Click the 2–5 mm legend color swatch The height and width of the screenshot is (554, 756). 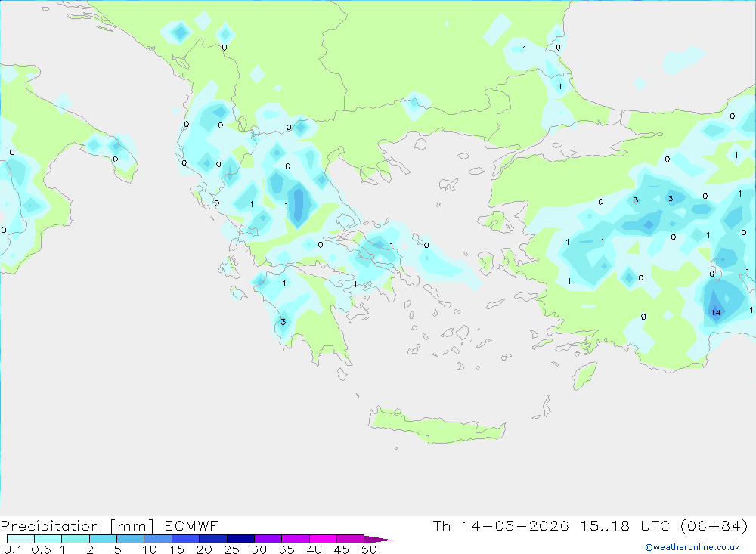tap(103, 539)
